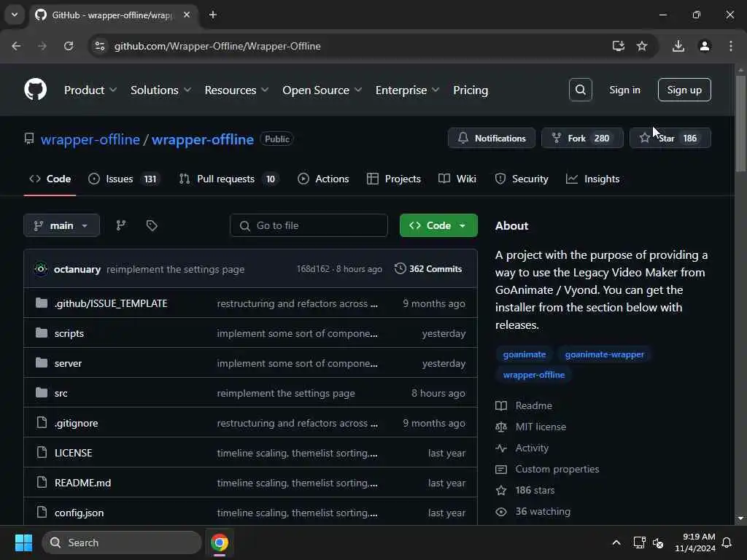The height and width of the screenshot is (560, 747).
Task: Click the search magnifier icon button
Action: [580, 90]
